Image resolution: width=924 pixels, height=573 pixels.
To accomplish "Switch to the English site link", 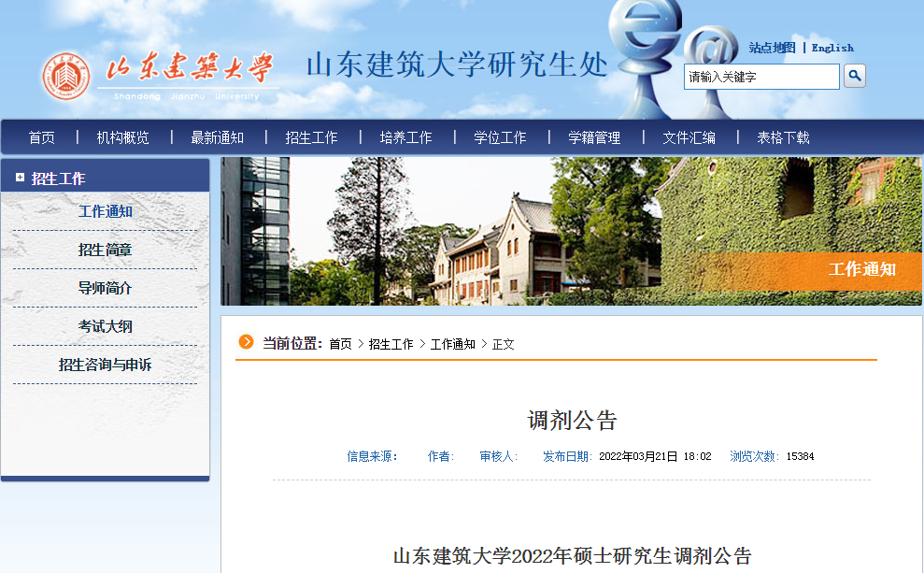I will click(x=832, y=48).
